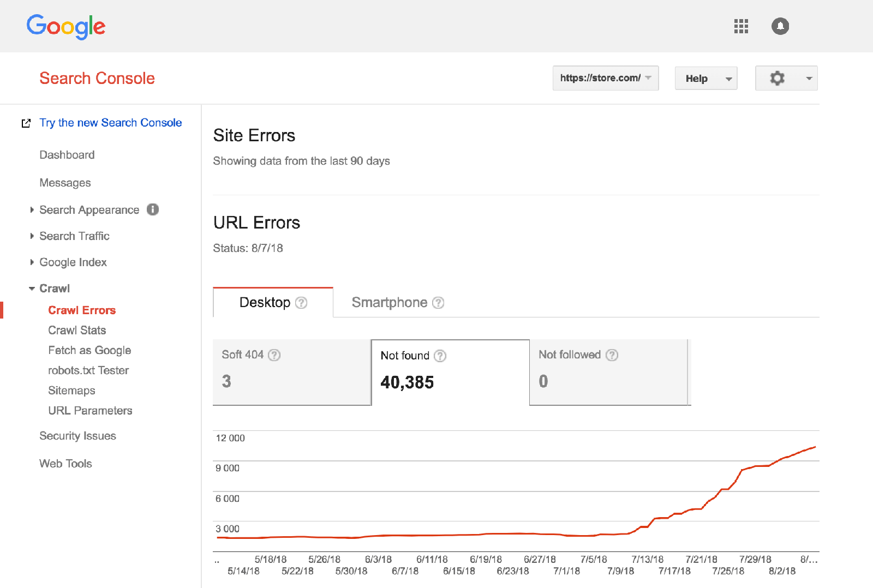Open the Messages page
Image resolution: width=873 pixels, height=588 pixels.
tap(65, 183)
